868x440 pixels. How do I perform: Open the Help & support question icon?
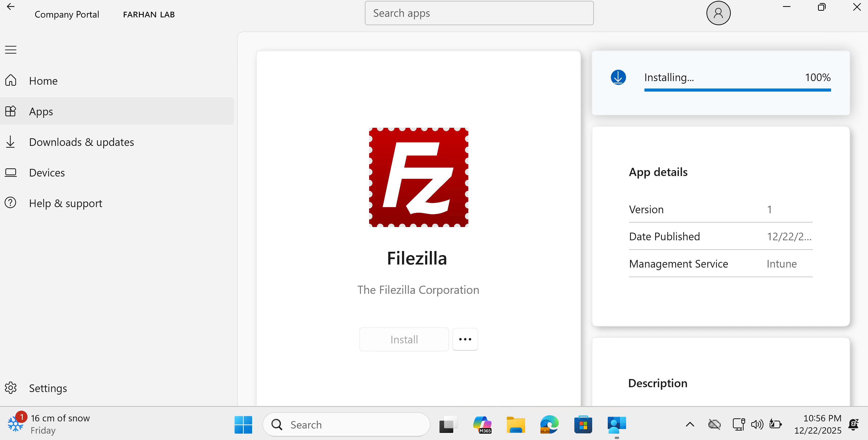click(x=10, y=203)
